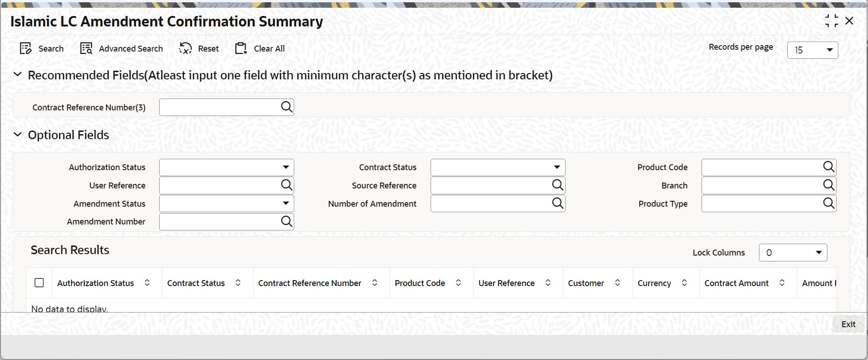Sort by the Customer column header
The width and height of the screenshot is (868, 360).
click(617, 283)
